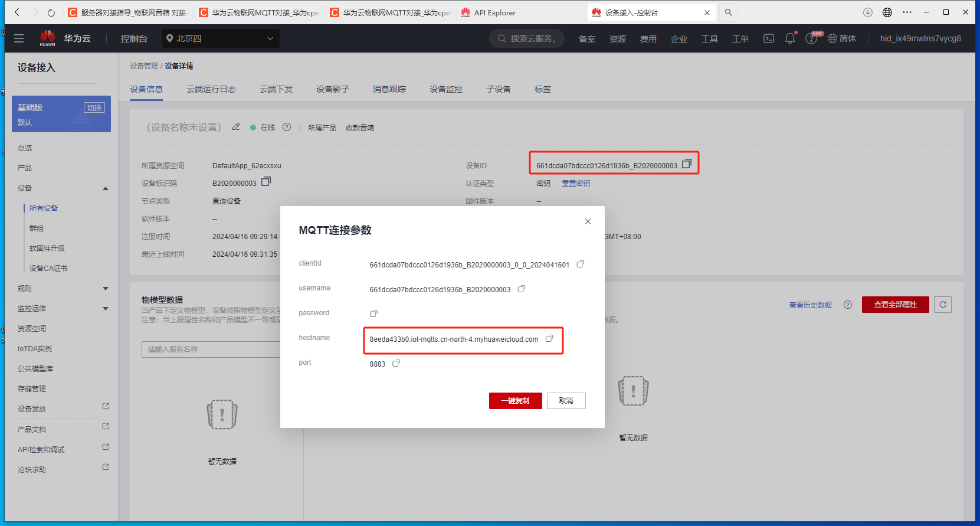Image resolution: width=980 pixels, height=526 pixels.
Task: Focus the 搜索云服务 search box
Action: [527, 38]
